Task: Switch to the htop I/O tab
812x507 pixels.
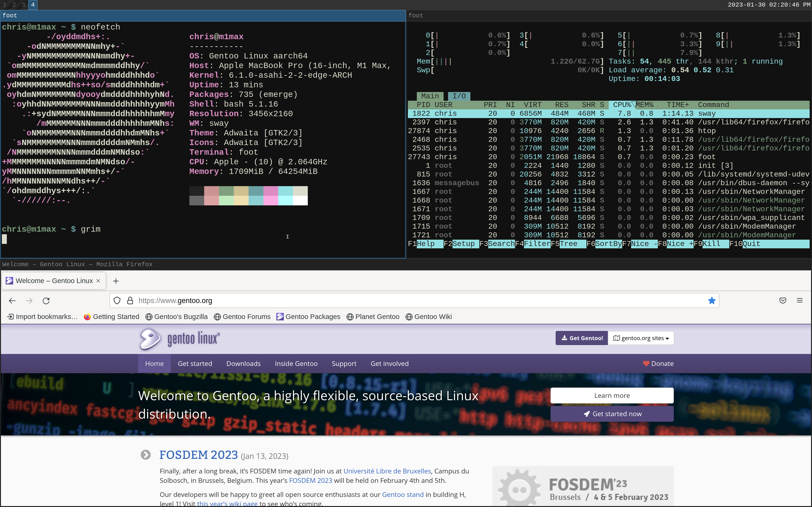Action: (459, 96)
